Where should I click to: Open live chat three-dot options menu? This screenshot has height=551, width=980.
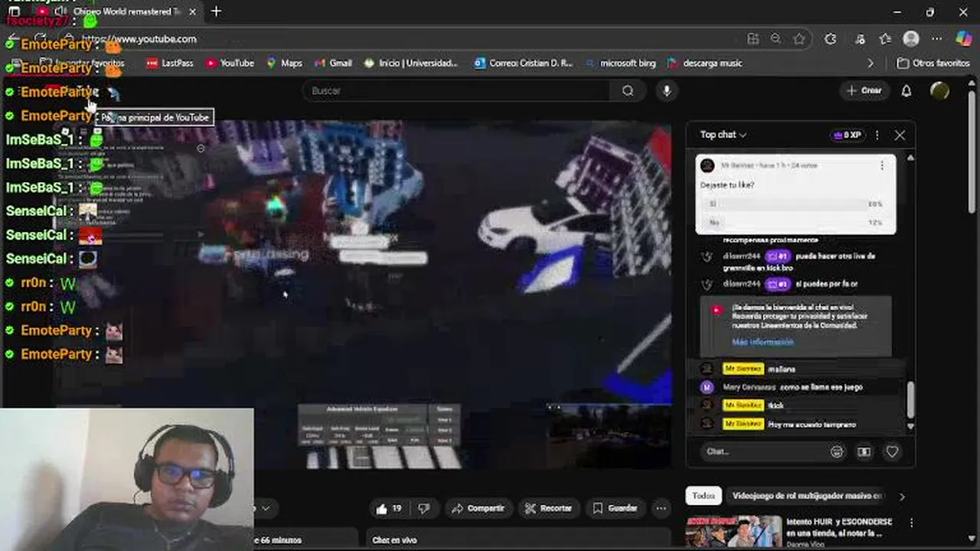click(x=877, y=135)
